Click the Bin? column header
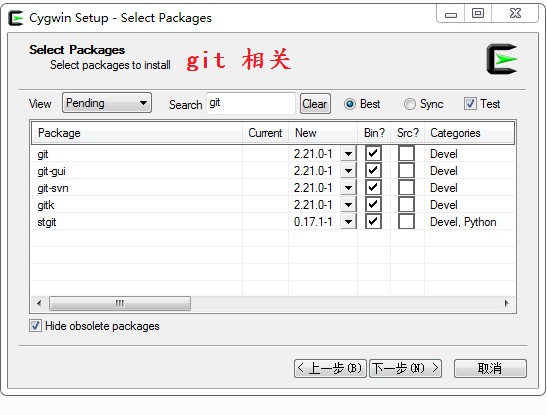This screenshot has width=547, height=415. [x=374, y=133]
